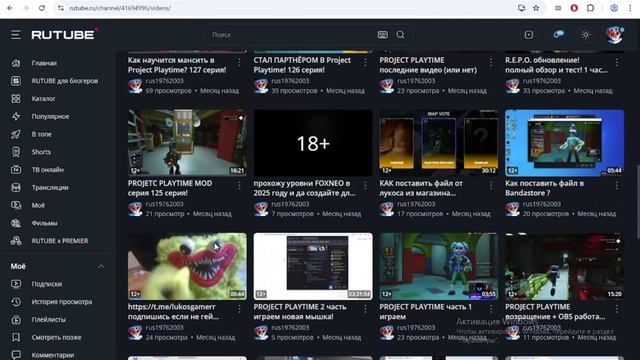Open options menu for PROJETC PLAYTIME MOD video
640x360 pixels.
[240, 186]
